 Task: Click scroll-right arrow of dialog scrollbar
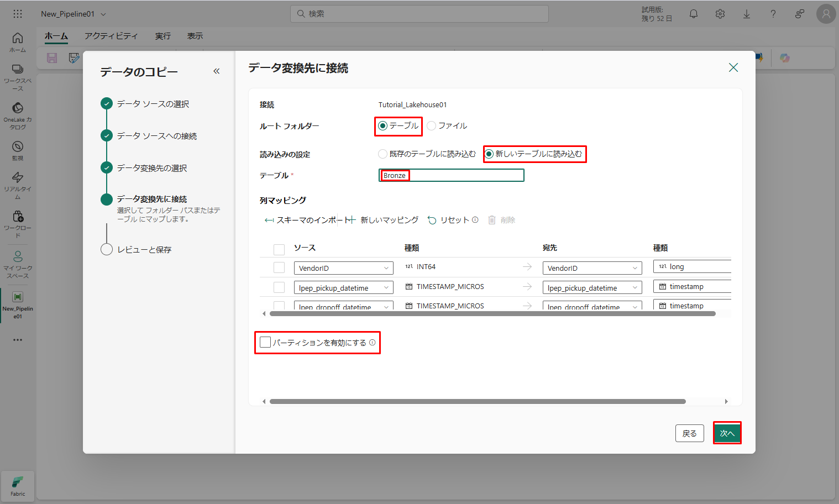[x=726, y=402]
